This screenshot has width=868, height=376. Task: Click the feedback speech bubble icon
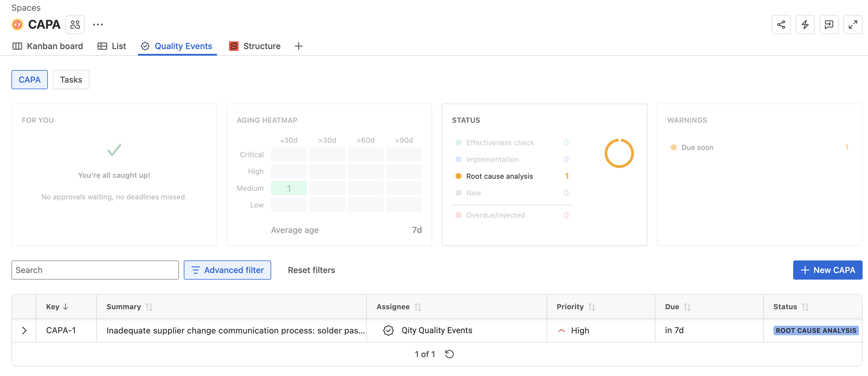coord(829,25)
